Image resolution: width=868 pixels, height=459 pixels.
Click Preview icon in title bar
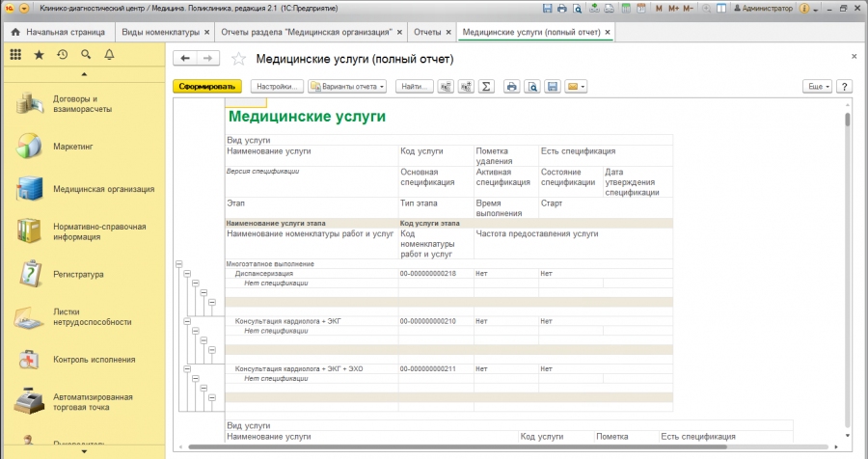[x=578, y=9]
